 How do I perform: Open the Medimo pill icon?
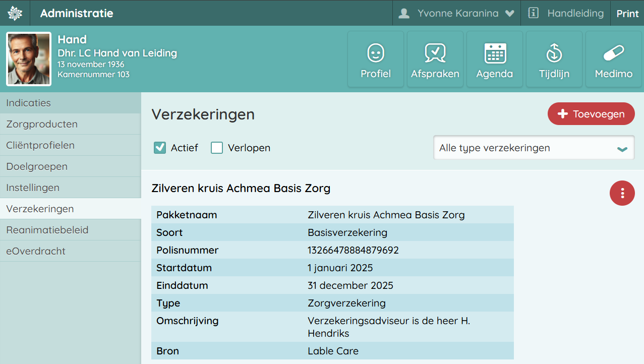coord(613,53)
